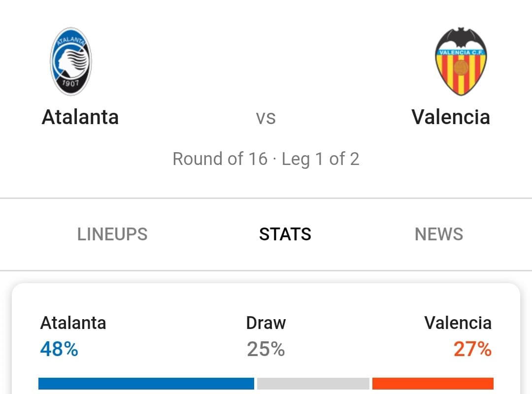Click the Atalanta label in the prediction card
532x394 pixels.
[73, 323]
